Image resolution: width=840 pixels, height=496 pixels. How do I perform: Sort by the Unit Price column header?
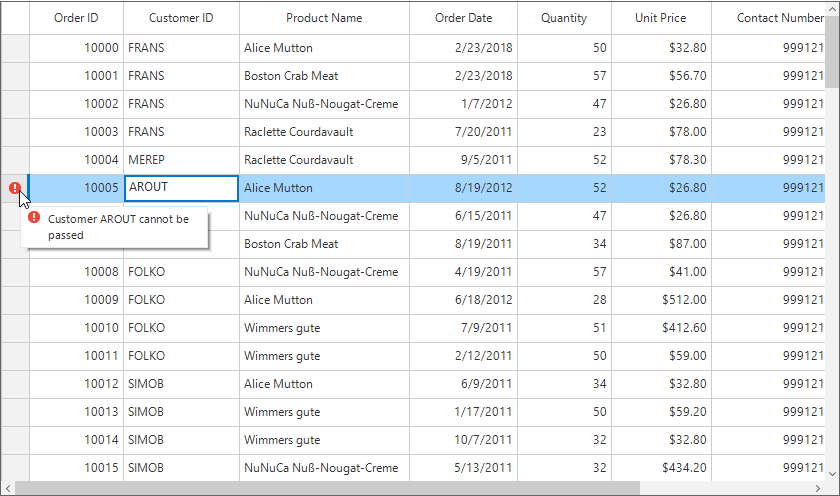662,18
